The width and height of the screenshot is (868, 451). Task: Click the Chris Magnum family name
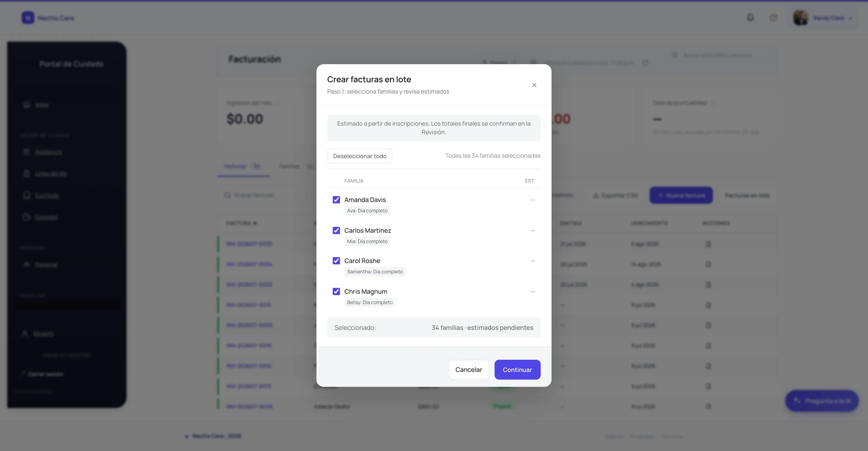tap(366, 291)
